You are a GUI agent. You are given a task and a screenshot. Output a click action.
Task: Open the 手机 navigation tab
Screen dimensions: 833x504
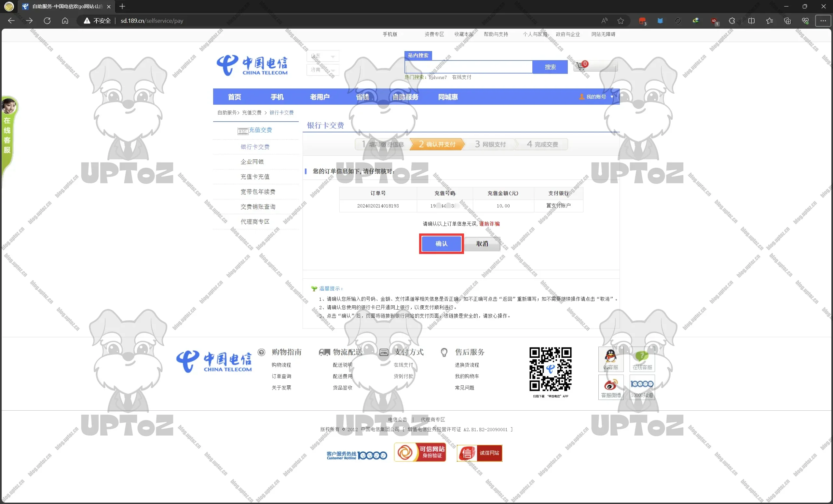point(277,97)
